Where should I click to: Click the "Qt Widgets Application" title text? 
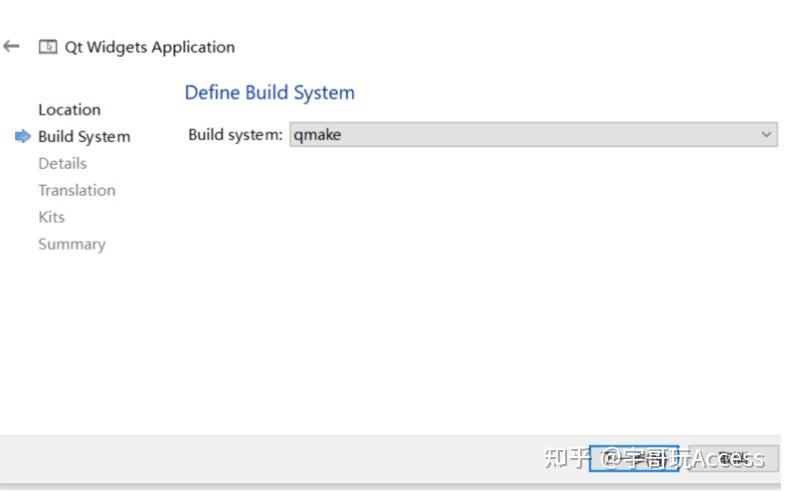click(x=150, y=47)
